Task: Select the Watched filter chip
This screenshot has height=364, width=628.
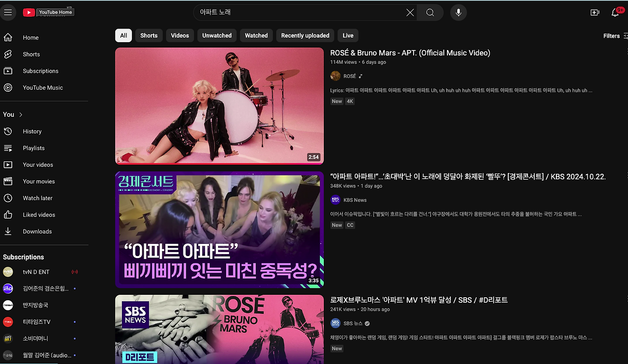Action: 256,35
